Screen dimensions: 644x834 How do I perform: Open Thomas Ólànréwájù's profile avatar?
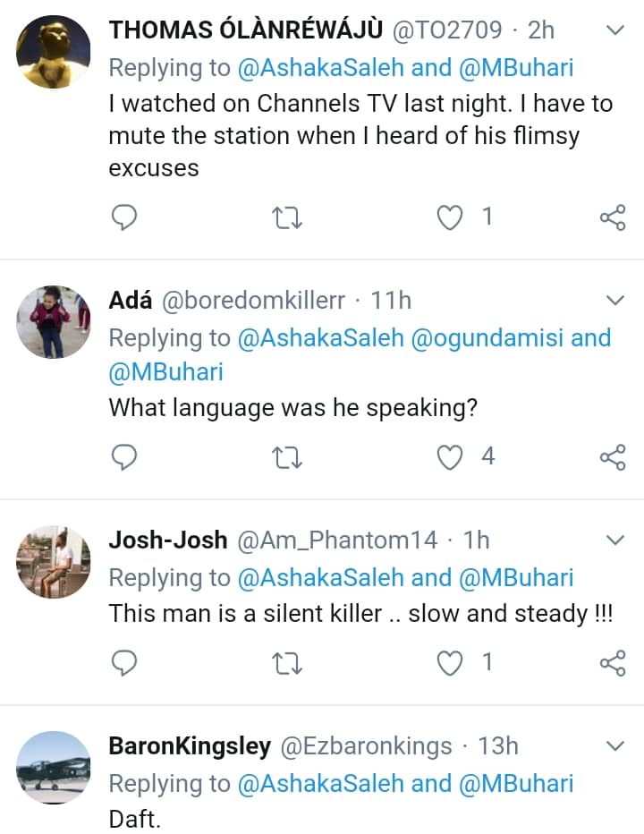pyautogui.click(x=54, y=52)
